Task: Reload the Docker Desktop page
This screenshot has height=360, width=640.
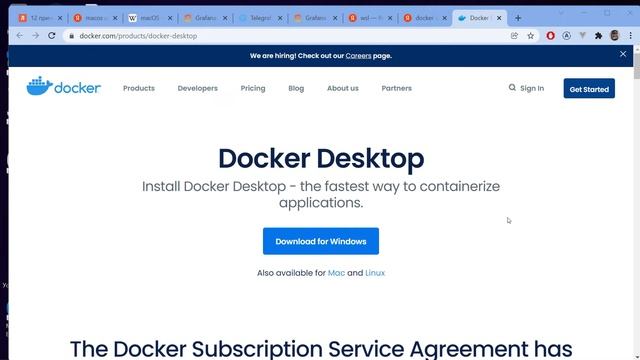Action: pyautogui.click(x=51, y=36)
